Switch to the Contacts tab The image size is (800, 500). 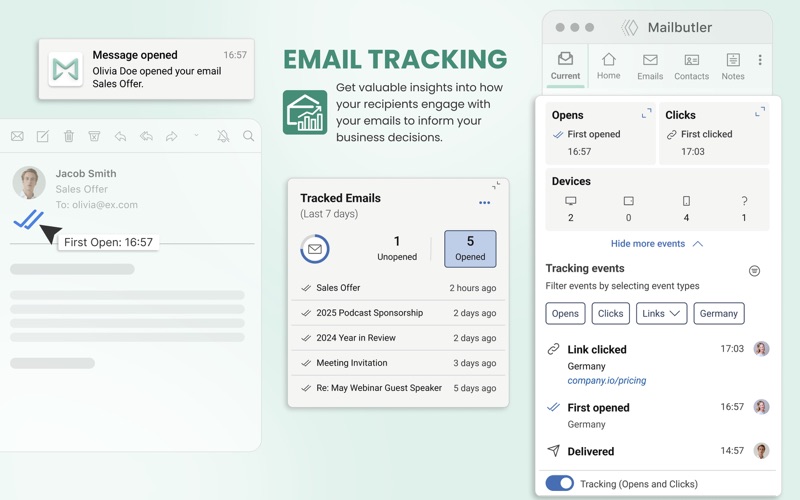point(691,66)
